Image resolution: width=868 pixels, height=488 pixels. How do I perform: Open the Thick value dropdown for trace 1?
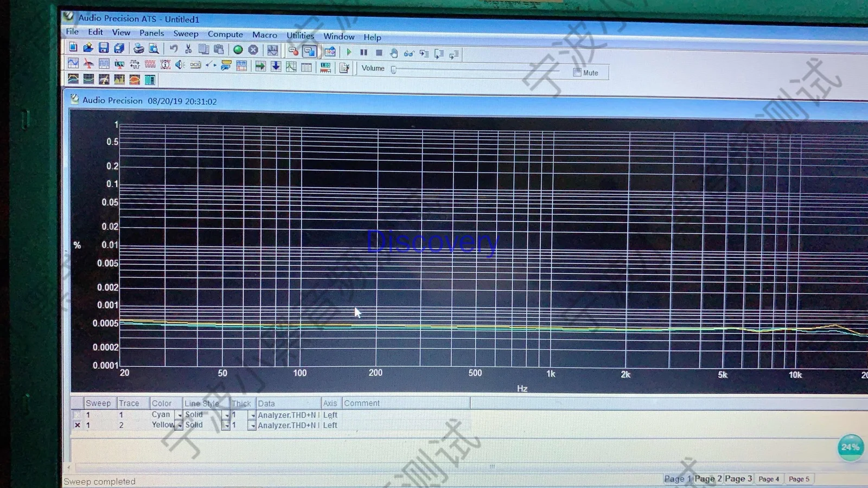[252, 414]
